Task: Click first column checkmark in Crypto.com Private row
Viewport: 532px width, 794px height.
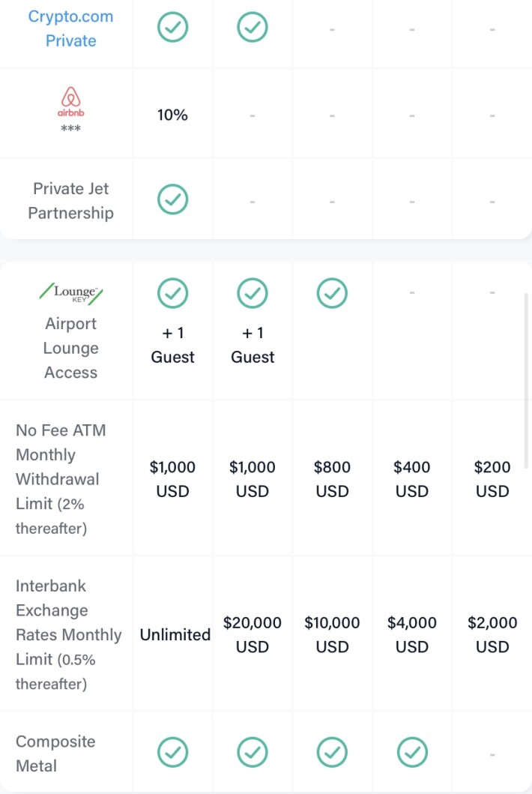Action: [172, 27]
